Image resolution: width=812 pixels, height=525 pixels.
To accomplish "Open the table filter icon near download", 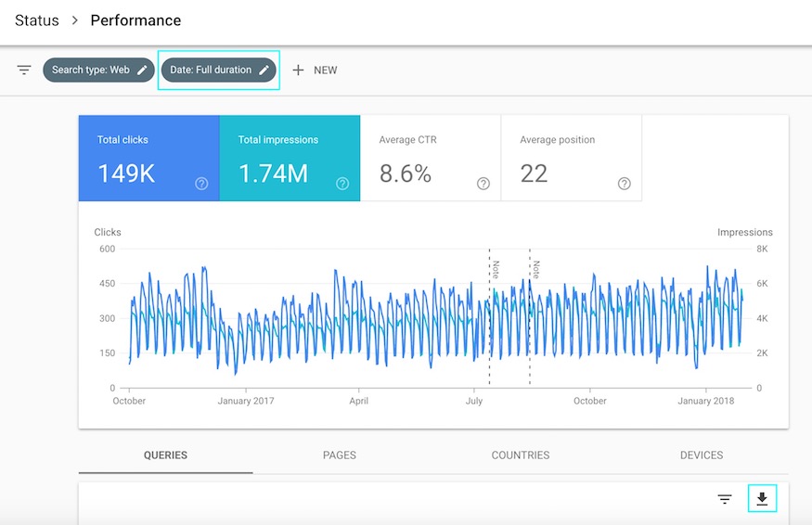I will click(x=725, y=499).
